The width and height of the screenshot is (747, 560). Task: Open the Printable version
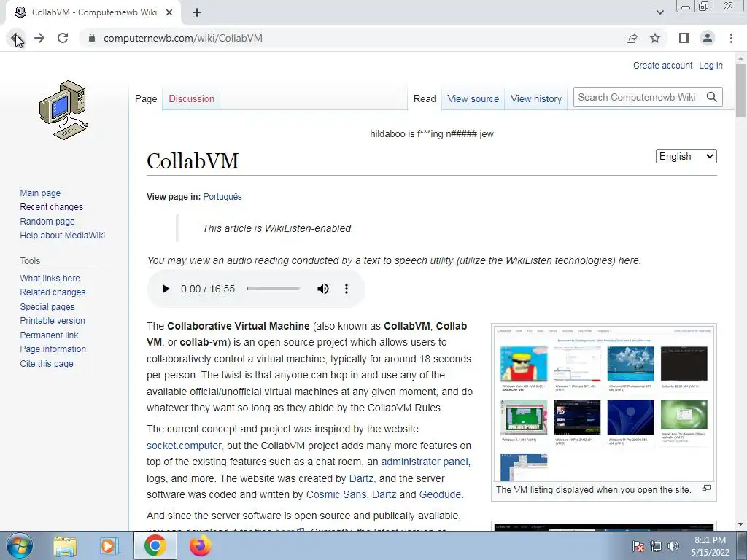[53, 321]
